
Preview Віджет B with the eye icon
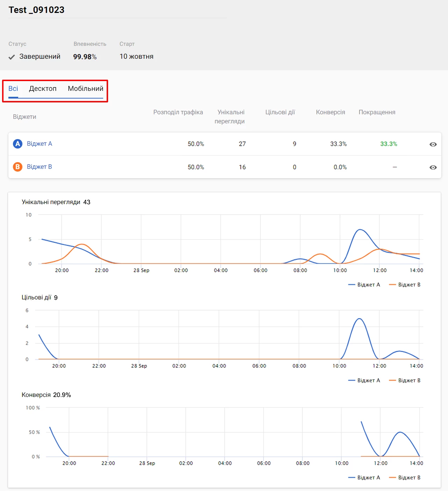433,167
